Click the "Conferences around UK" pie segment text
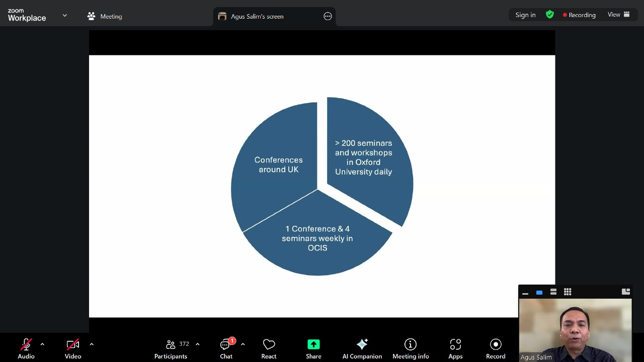Image resolution: width=644 pixels, height=362 pixels. point(279,165)
